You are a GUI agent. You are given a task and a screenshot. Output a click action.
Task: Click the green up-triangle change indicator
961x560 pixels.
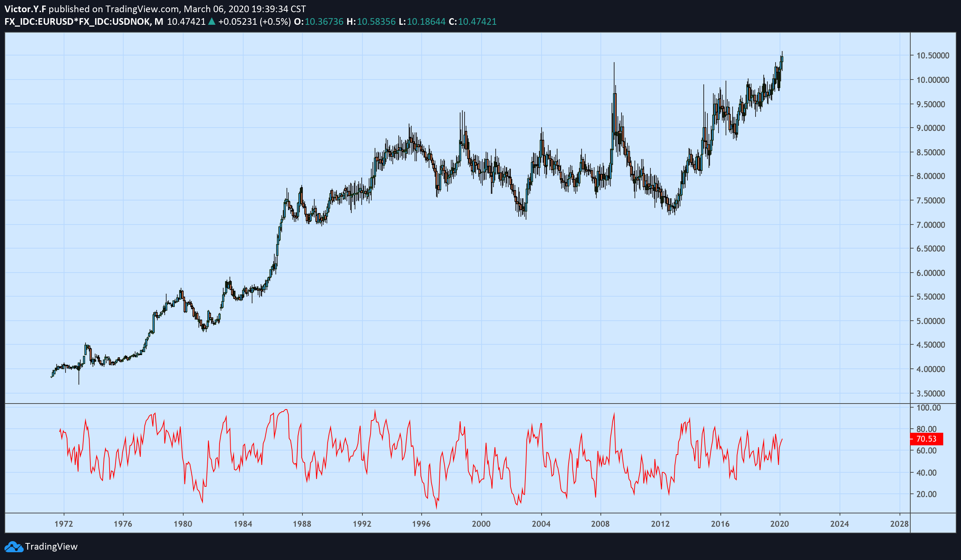212,22
